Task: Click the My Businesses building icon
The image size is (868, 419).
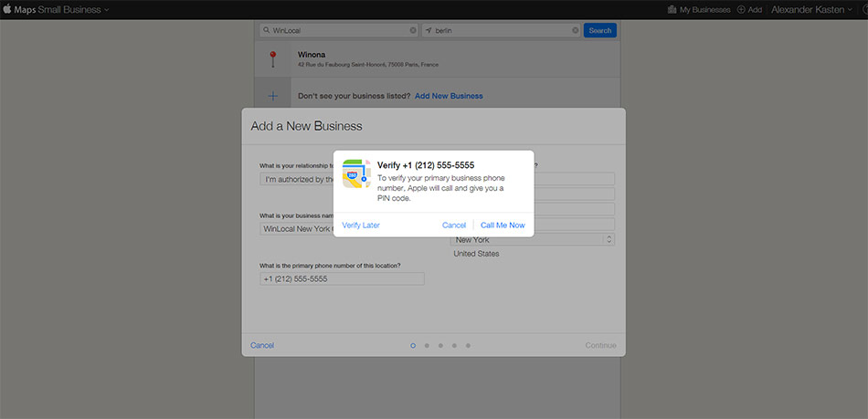Action: [x=672, y=9]
